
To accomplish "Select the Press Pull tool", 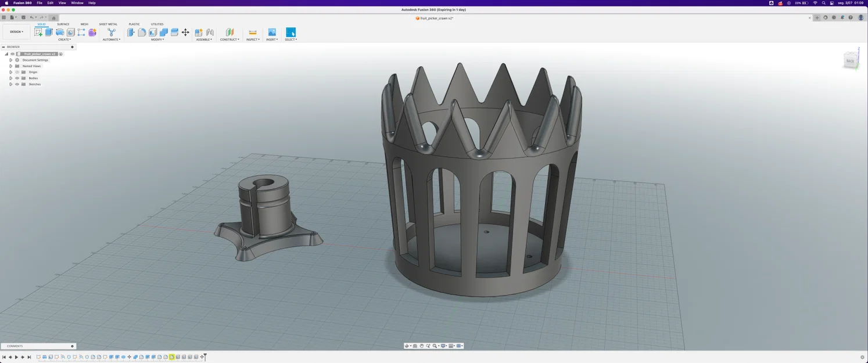I will (131, 33).
